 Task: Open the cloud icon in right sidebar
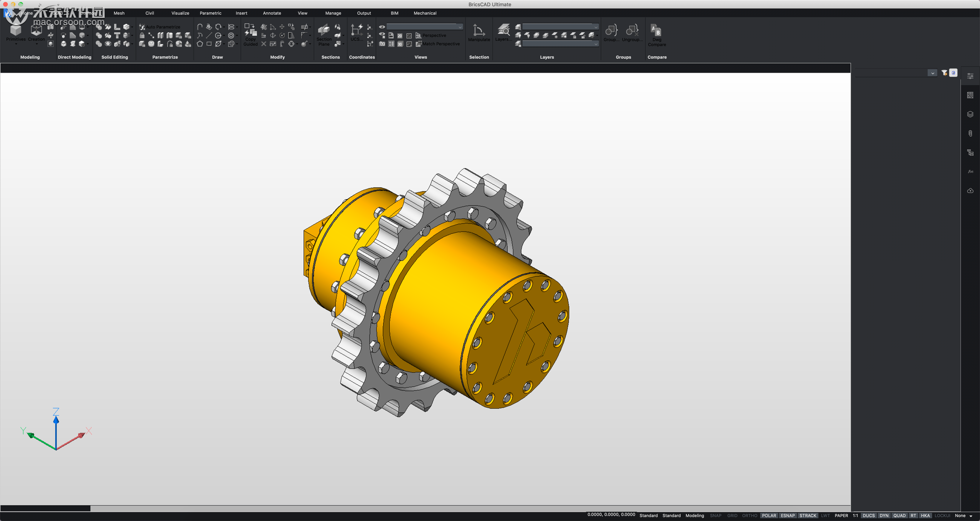[x=970, y=191]
